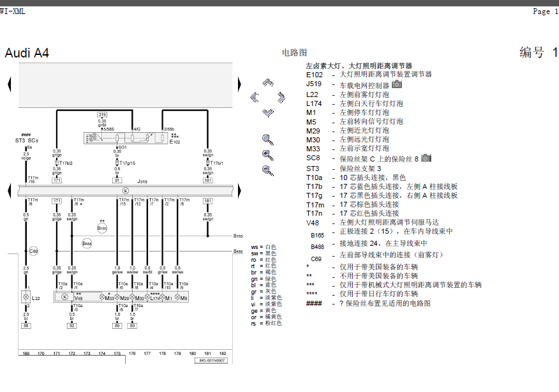This screenshot has height=392, width=559.
Task: Select ST3 legend entry 保险丝支架 3
Action: pos(360,169)
